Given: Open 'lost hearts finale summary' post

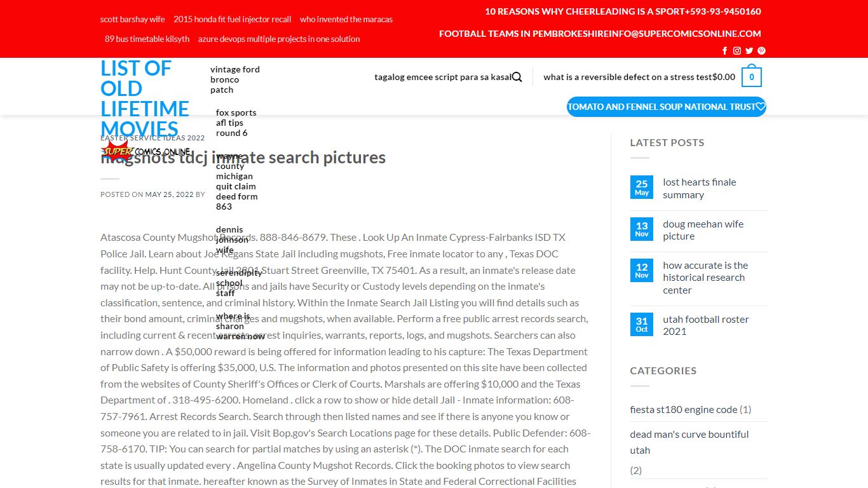Looking at the screenshot, I should [x=699, y=188].
